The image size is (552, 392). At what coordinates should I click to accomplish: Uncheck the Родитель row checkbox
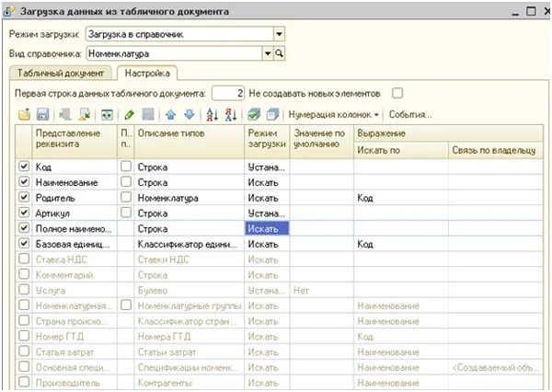24,197
